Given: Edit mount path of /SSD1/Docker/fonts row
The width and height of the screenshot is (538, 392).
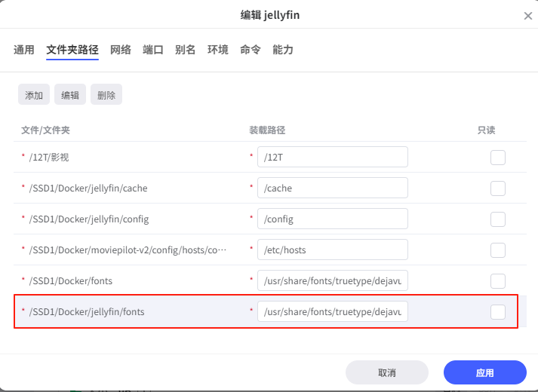Looking at the screenshot, I should (333, 280).
